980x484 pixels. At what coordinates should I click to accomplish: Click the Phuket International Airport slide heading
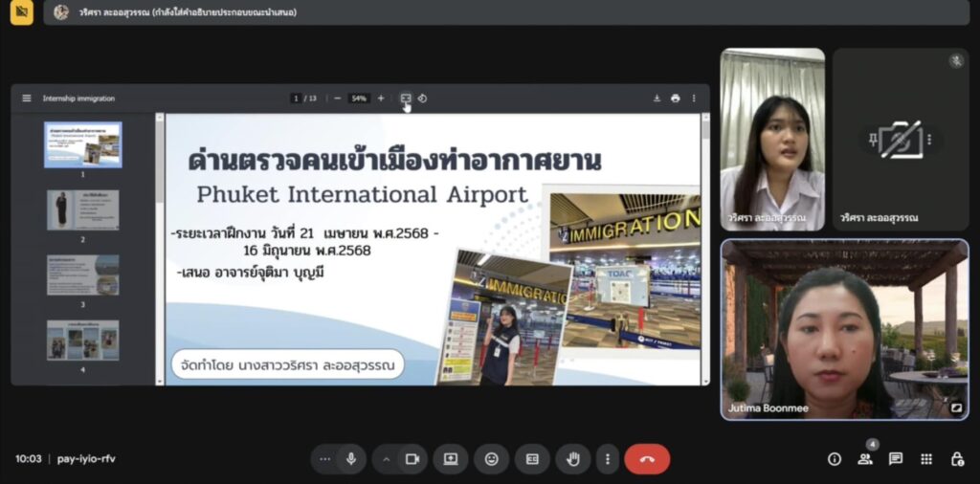363,194
